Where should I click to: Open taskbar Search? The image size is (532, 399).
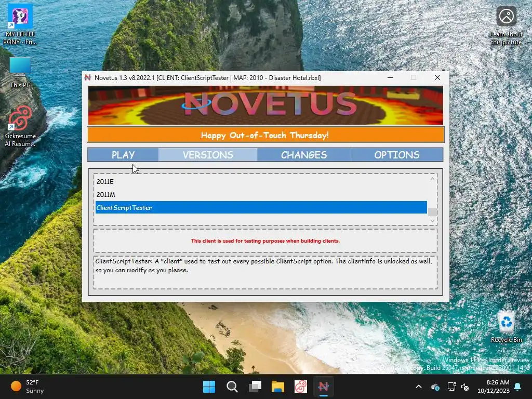click(232, 387)
